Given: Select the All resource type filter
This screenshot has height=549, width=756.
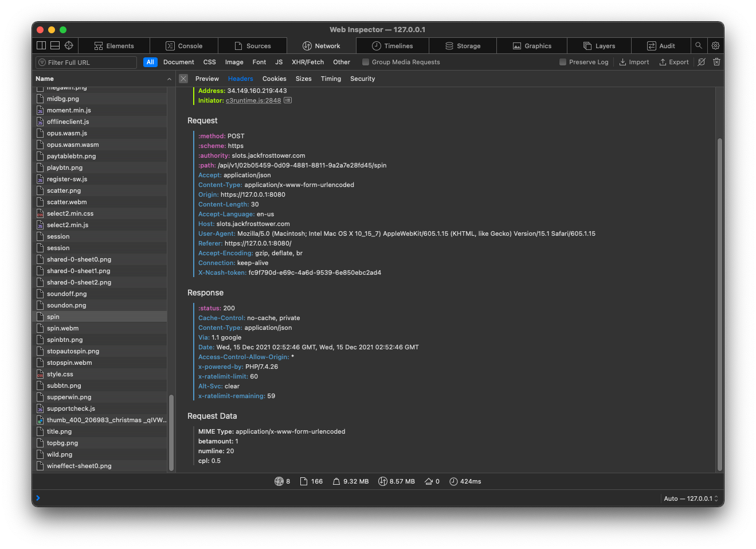Looking at the screenshot, I should [150, 62].
